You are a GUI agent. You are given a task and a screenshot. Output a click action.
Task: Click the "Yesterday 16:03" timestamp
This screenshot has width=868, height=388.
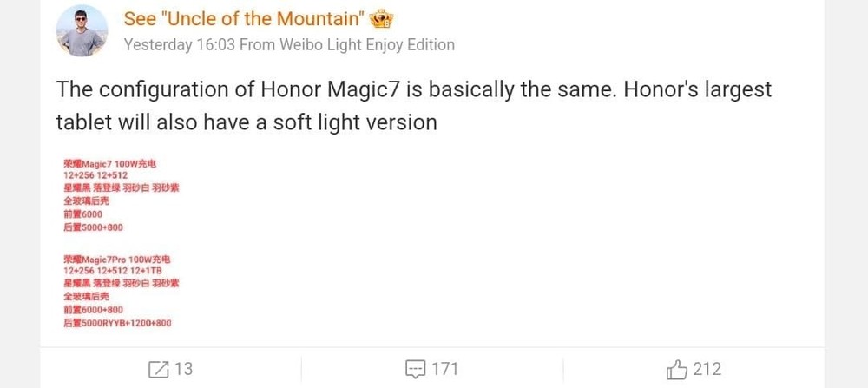pyautogui.click(x=179, y=44)
